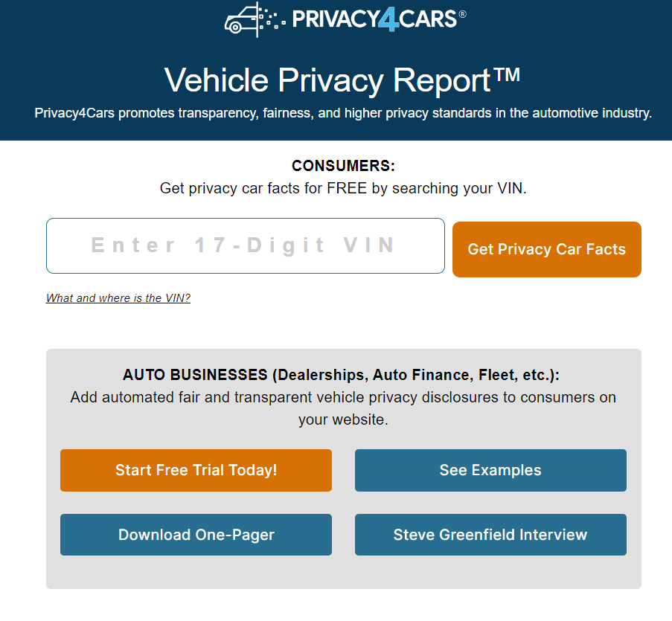
Task: Click the car icon in the logo
Action: click(240, 21)
